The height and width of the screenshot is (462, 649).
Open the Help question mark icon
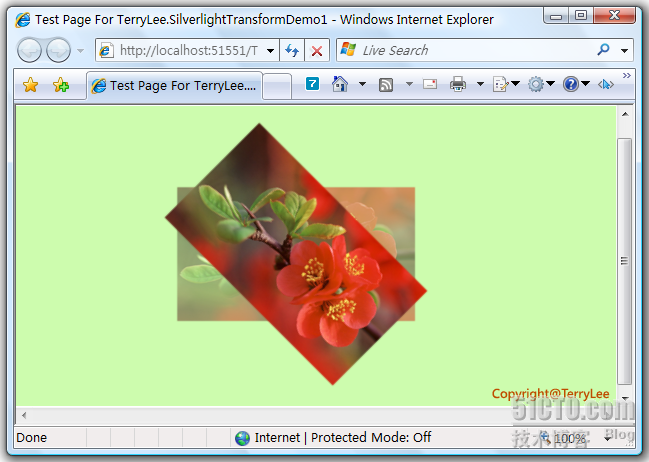click(x=570, y=84)
